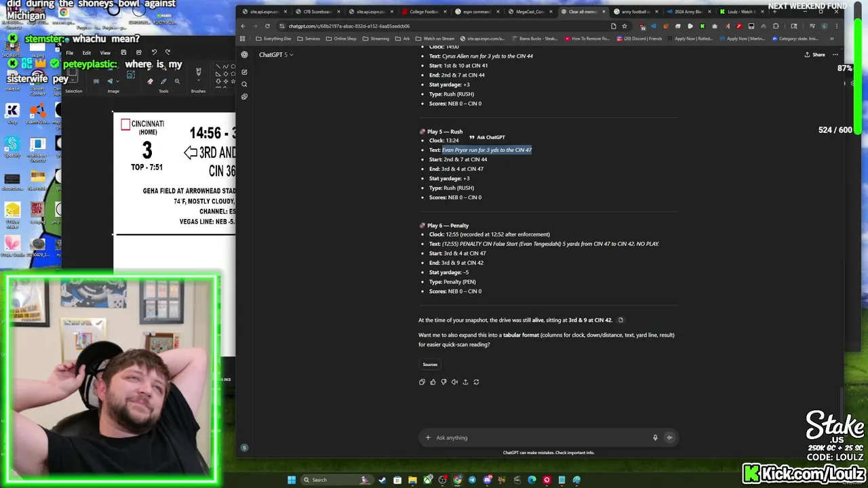Switch to the Loulz Kick tab
The image size is (868, 488).
pos(742,12)
